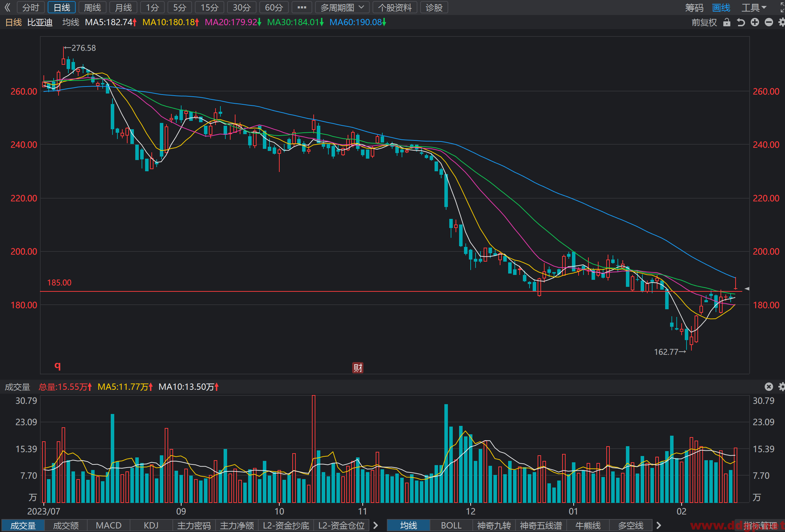Open chart settings gear icon
Image resolution: width=785 pixels, height=532 pixels.
click(782, 22)
